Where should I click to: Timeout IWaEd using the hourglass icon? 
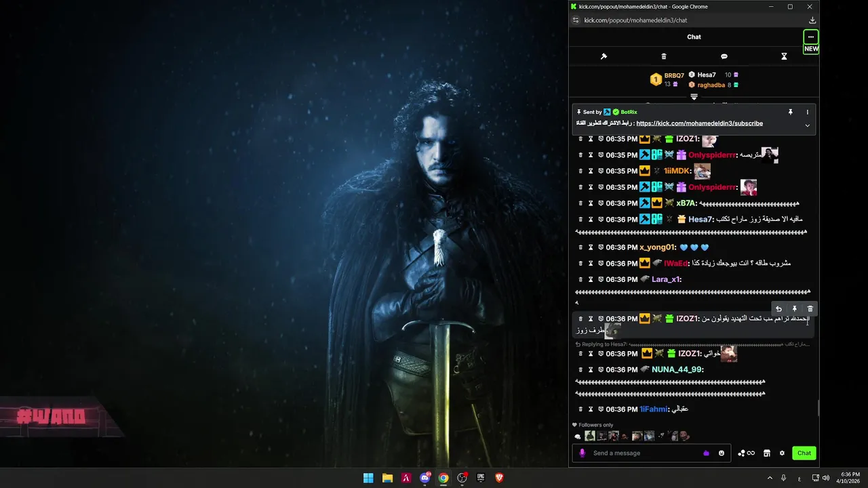591,263
